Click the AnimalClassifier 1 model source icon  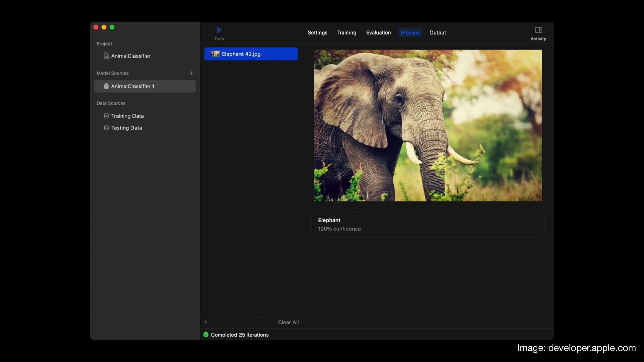click(106, 86)
